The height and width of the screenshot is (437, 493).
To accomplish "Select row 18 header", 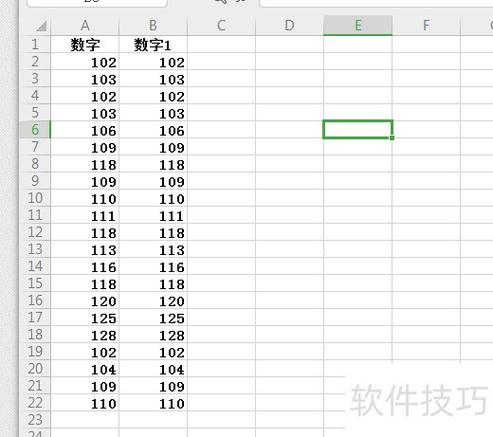I will point(35,334).
